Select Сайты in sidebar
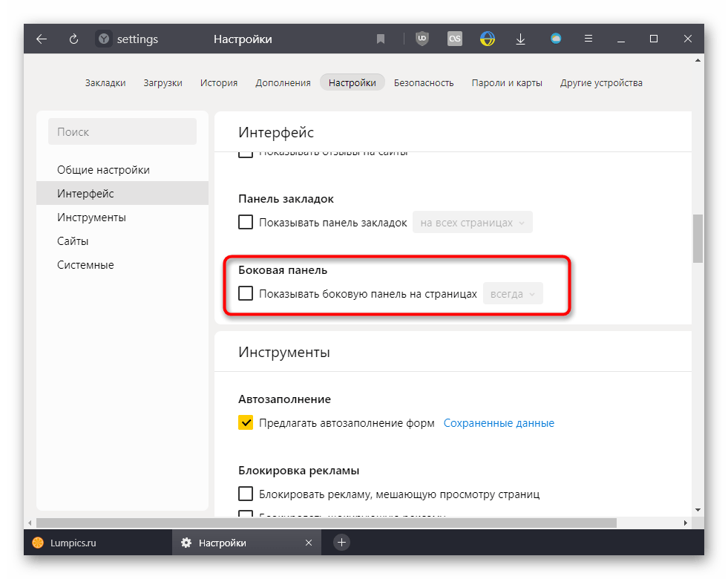Viewport: 728px width, 579px height. (122, 241)
